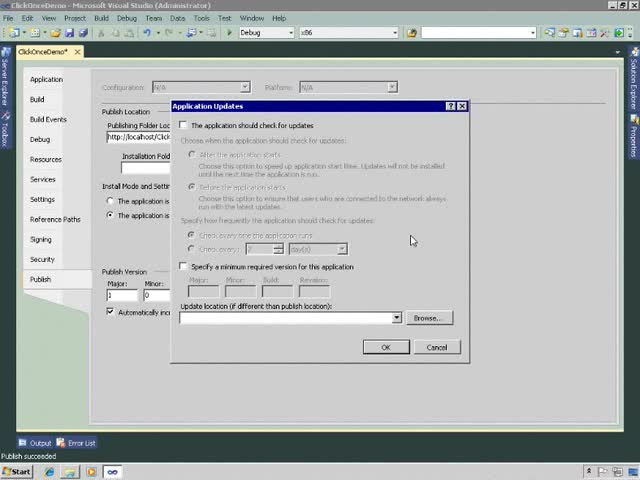
Task: Select 'After the application starts' radio
Action: click(191, 154)
